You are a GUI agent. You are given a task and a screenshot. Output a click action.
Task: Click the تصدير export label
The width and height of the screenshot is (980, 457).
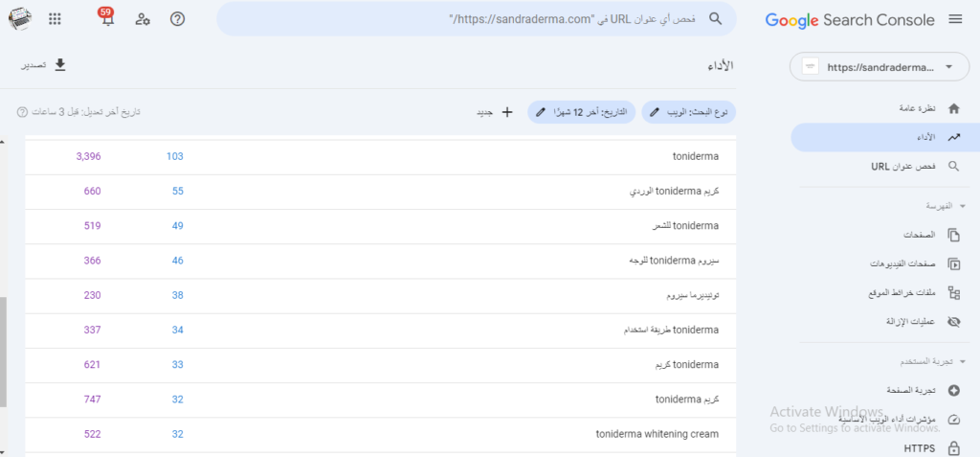[34, 66]
